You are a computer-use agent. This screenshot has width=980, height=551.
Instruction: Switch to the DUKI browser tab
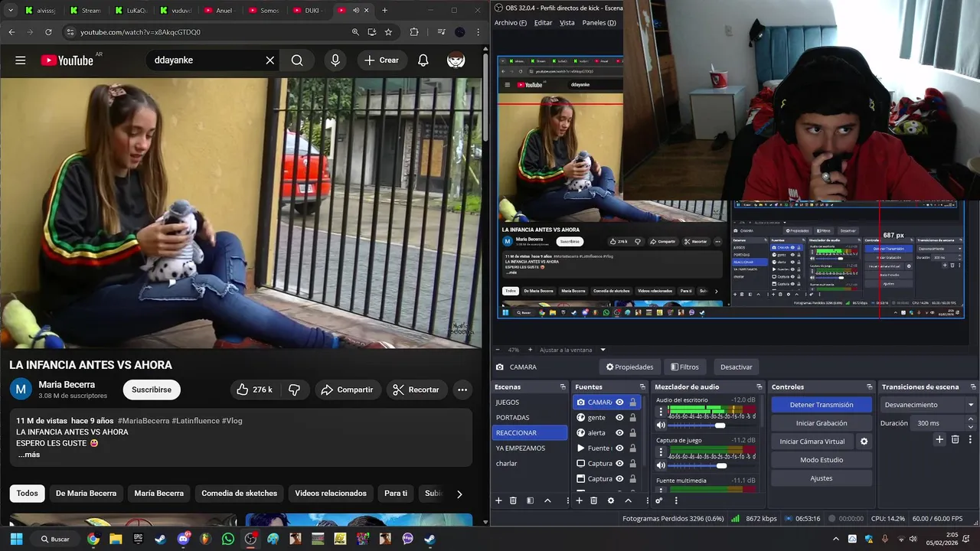[308, 11]
